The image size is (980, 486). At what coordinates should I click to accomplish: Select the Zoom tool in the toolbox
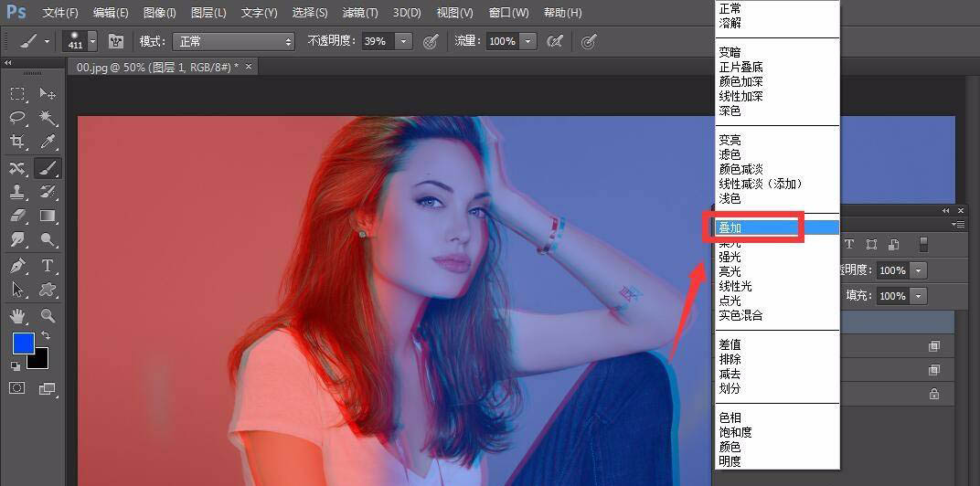(x=48, y=315)
